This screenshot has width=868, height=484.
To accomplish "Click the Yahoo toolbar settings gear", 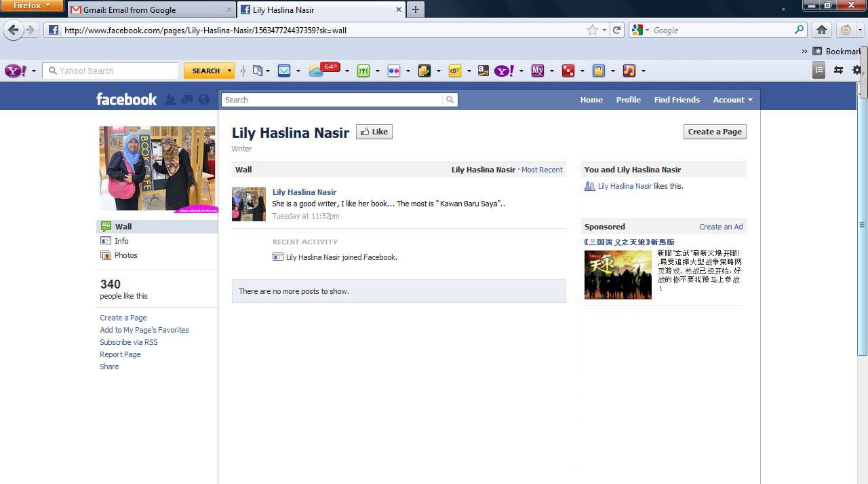I will point(856,71).
